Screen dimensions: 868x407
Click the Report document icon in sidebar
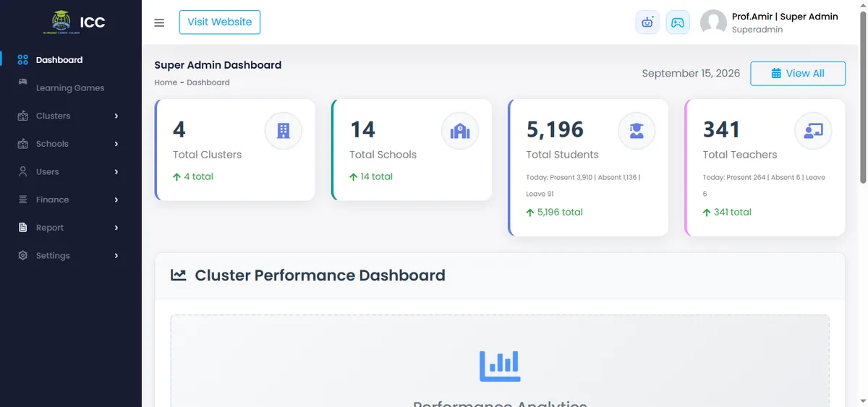[22, 228]
